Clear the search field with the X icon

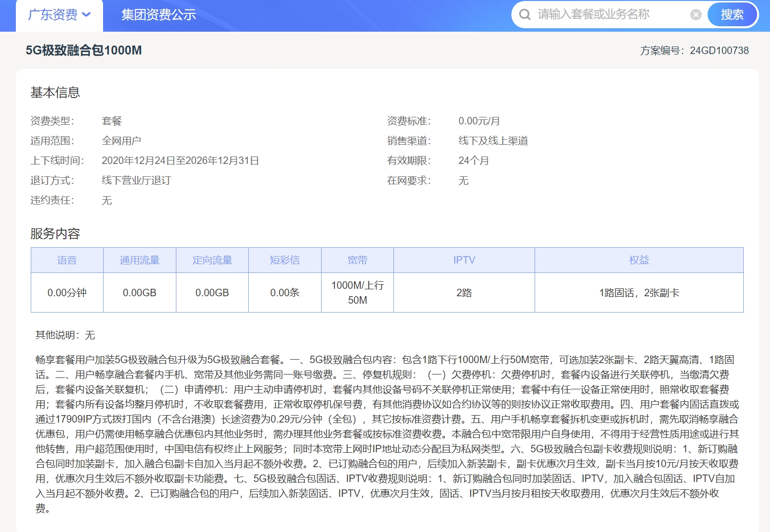(x=696, y=15)
